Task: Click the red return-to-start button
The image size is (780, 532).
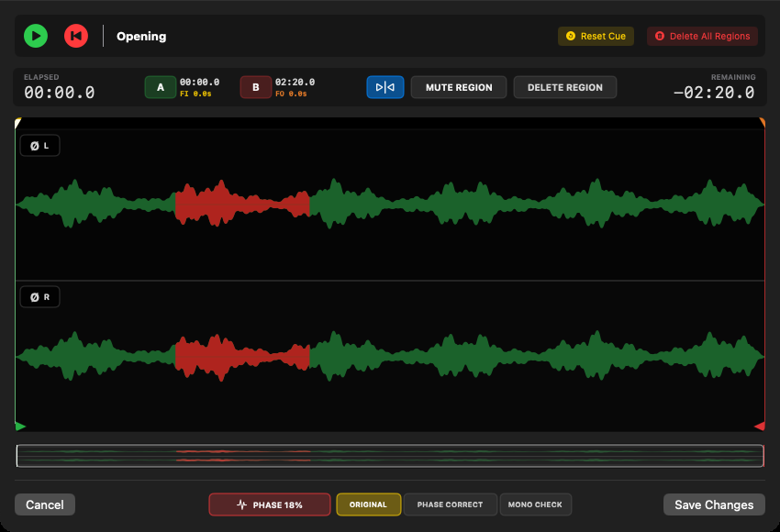Action: click(76, 36)
